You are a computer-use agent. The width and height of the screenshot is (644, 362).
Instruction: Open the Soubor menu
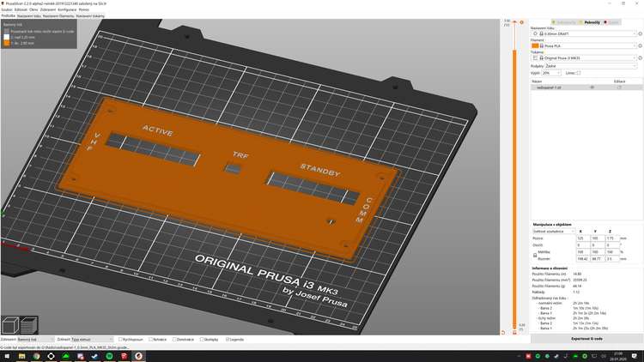[x=7, y=9]
